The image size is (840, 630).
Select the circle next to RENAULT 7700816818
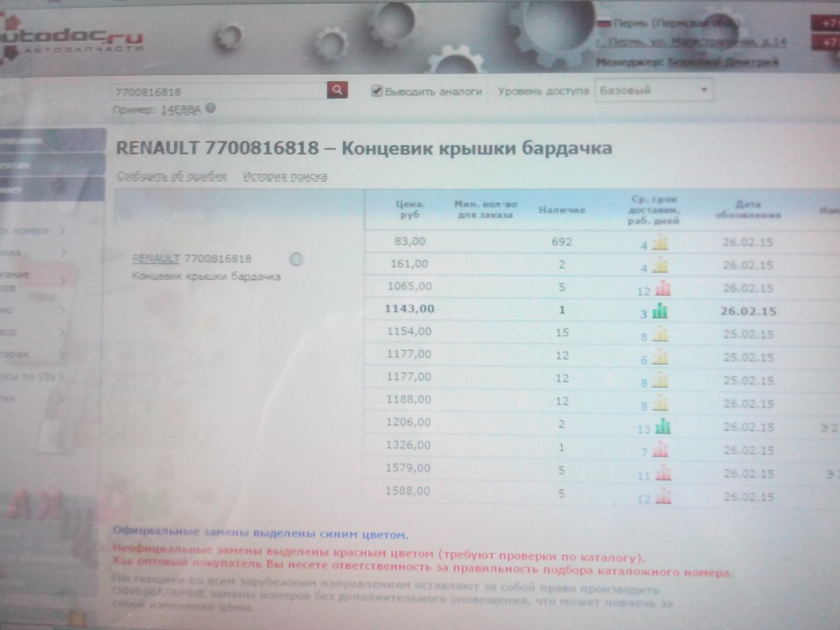(297, 259)
